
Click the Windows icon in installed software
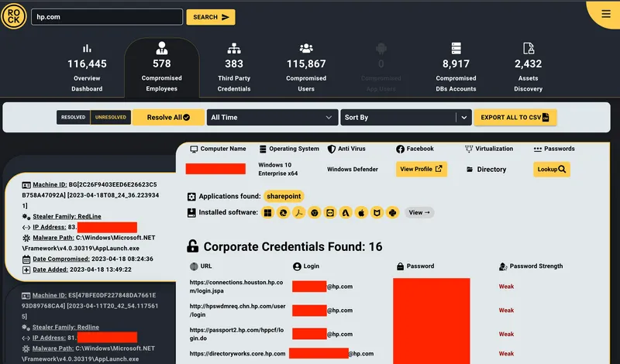pyautogui.click(x=269, y=212)
